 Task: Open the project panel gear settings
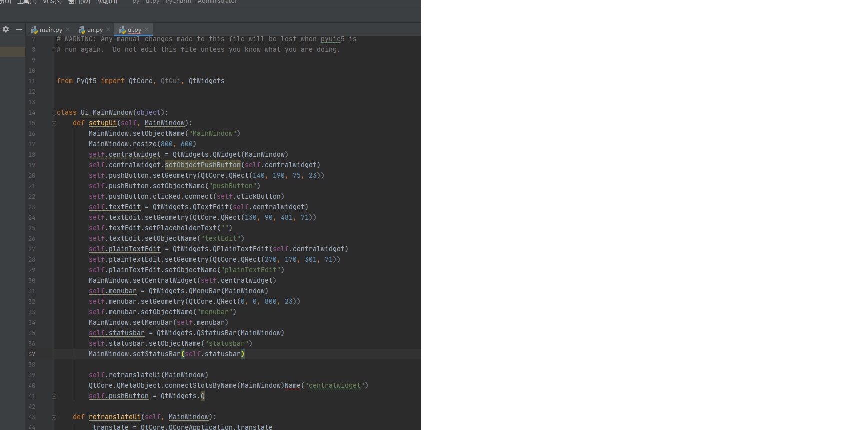point(6,29)
